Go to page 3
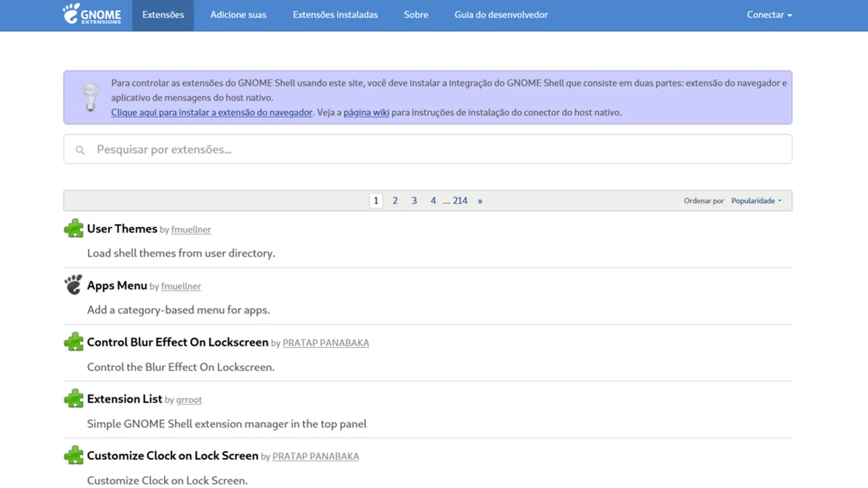This screenshot has height=488, width=868. coord(414,201)
